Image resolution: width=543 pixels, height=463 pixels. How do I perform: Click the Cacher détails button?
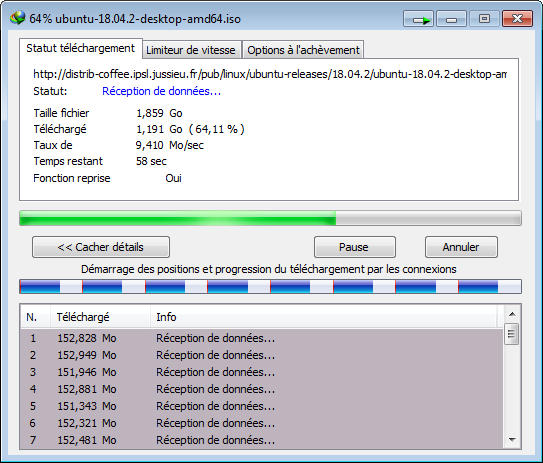coord(101,247)
